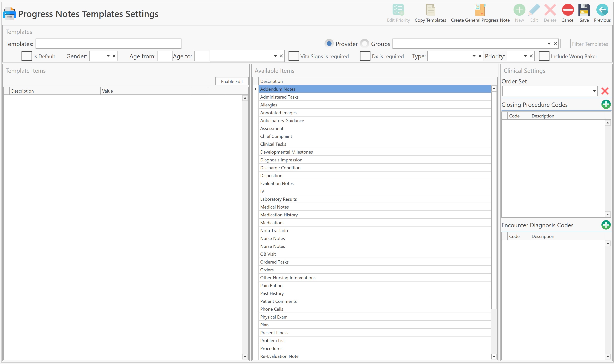The width and height of the screenshot is (614, 364).
Task: Clear the Order Set with red X
Action: tap(605, 91)
